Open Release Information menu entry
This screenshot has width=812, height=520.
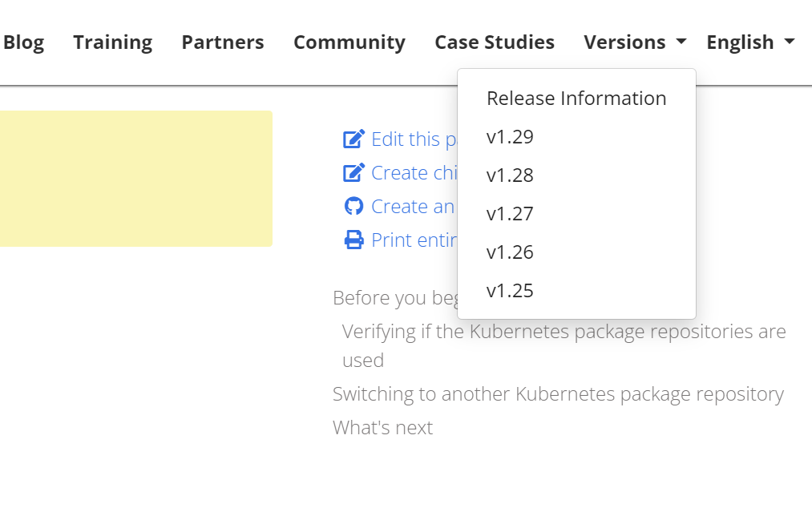(576, 99)
